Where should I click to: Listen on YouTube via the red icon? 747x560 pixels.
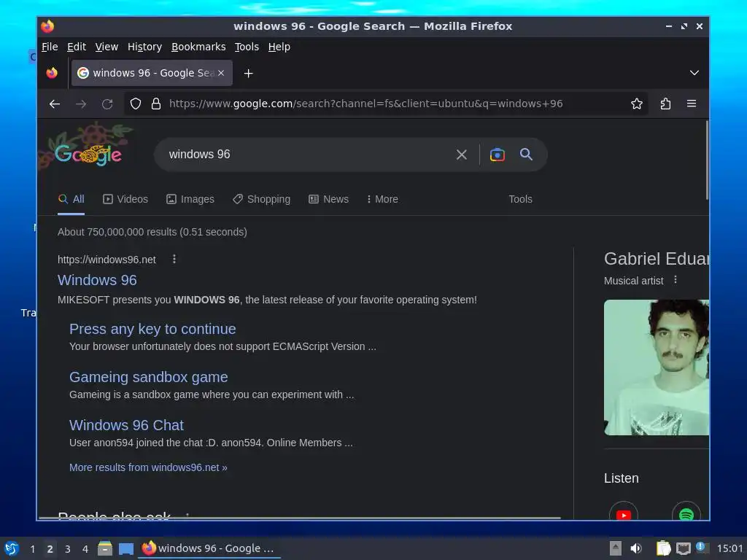(623, 514)
